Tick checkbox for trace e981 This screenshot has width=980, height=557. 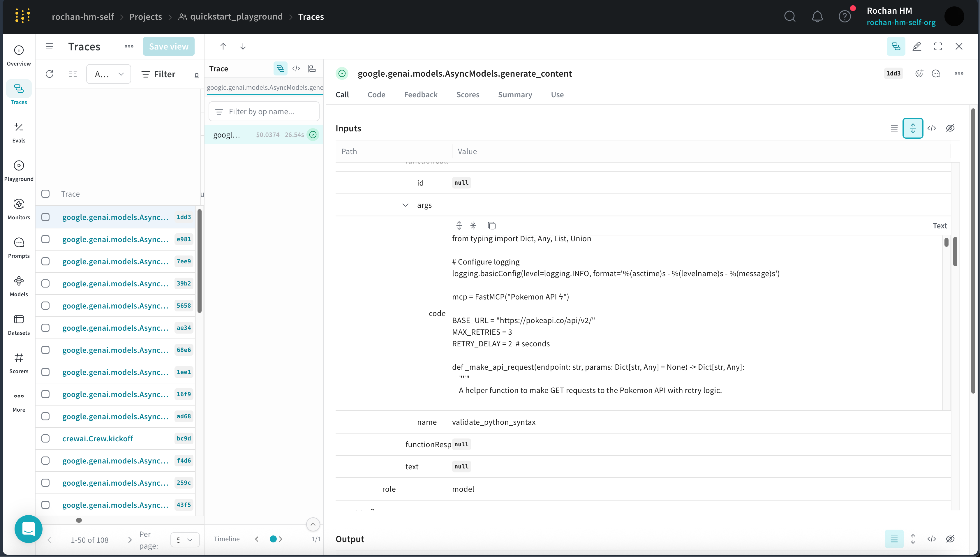pyautogui.click(x=45, y=239)
